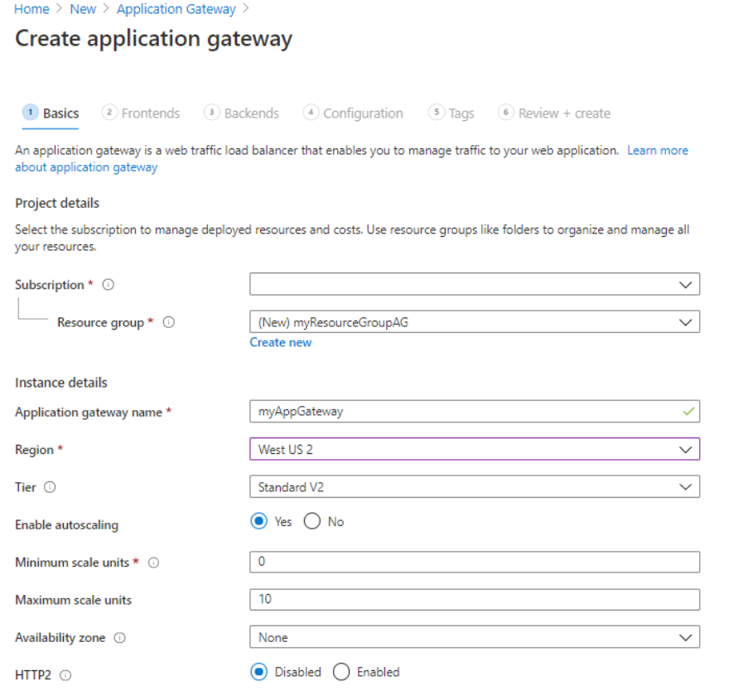This screenshot has height=700, width=738.
Task: Expand the Resource group dropdown
Action: [475, 321]
